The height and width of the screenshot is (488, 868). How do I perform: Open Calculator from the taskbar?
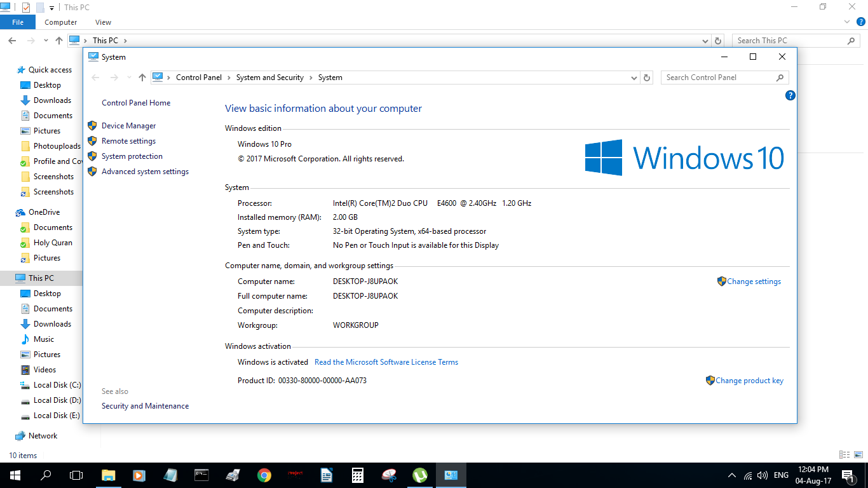point(358,475)
